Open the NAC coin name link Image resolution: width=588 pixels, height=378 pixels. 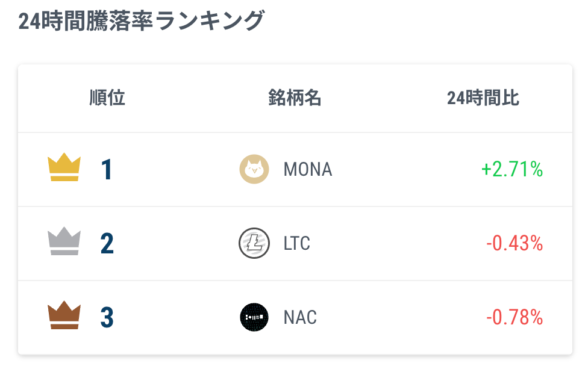pyautogui.click(x=300, y=317)
